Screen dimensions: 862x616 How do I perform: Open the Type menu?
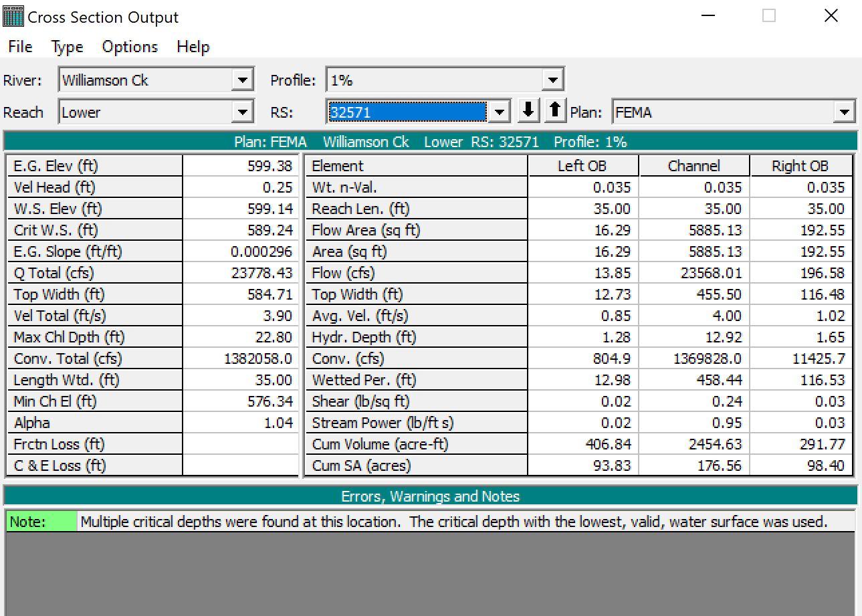pos(68,47)
